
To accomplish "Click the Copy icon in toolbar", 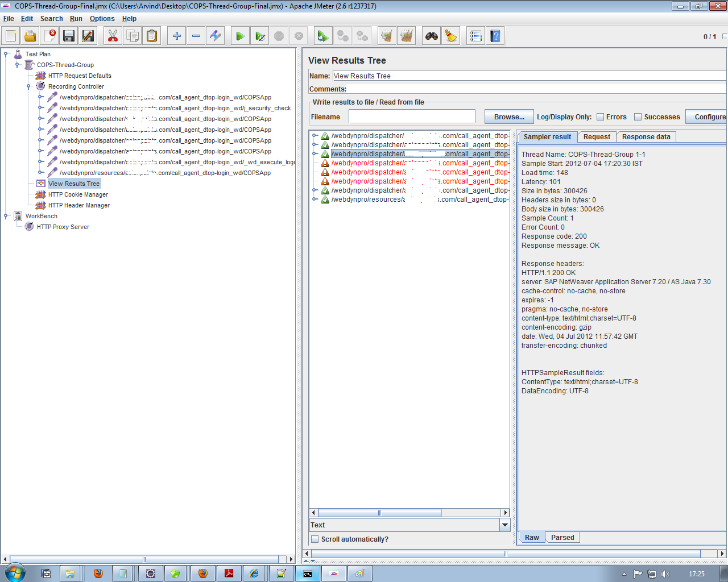I will pos(133,36).
